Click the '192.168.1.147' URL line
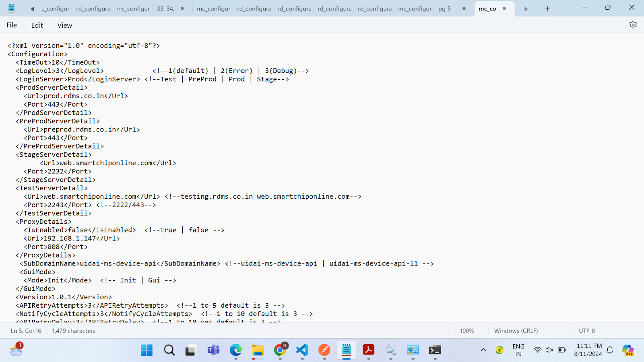The width and height of the screenshot is (644, 362). tap(72, 239)
